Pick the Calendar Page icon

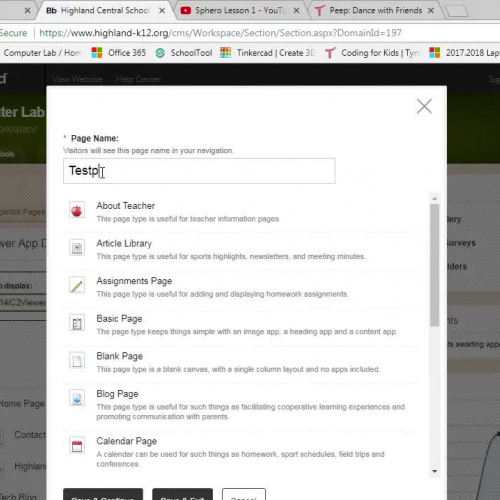[77, 446]
